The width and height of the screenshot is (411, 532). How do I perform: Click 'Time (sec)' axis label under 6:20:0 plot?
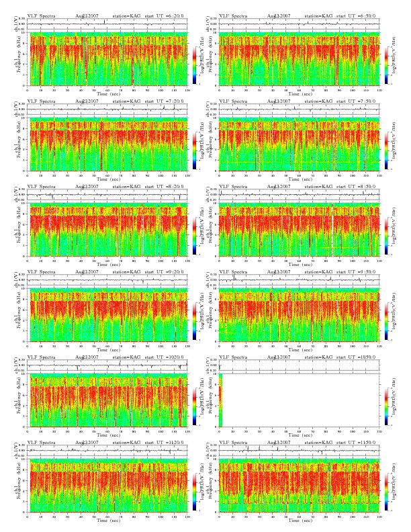(108, 93)
